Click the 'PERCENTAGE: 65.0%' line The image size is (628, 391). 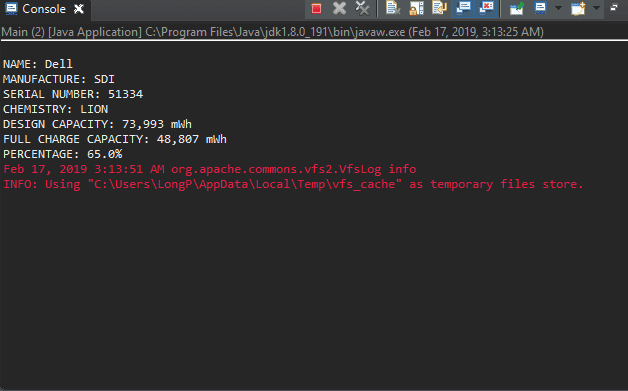click(x=62, y=154)
